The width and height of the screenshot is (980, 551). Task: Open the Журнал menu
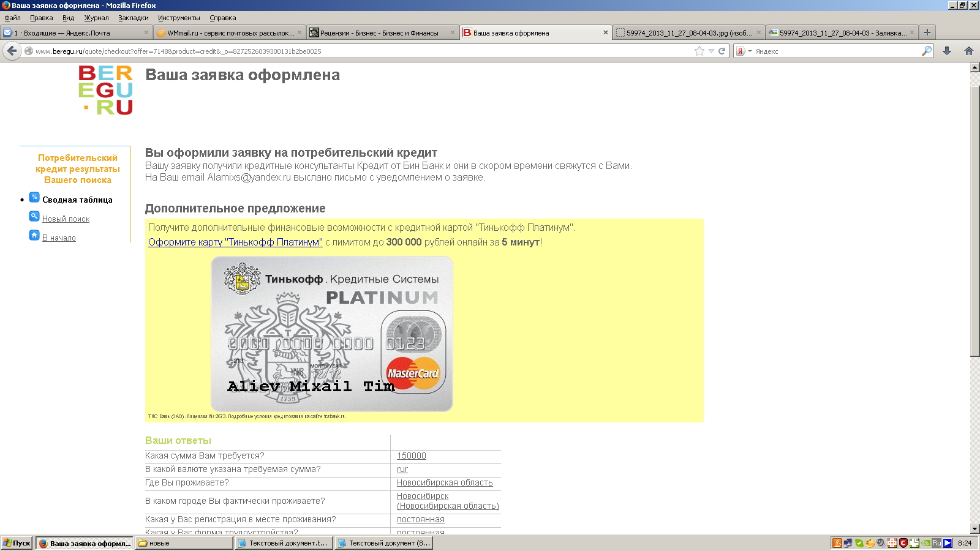coord(96,18)
